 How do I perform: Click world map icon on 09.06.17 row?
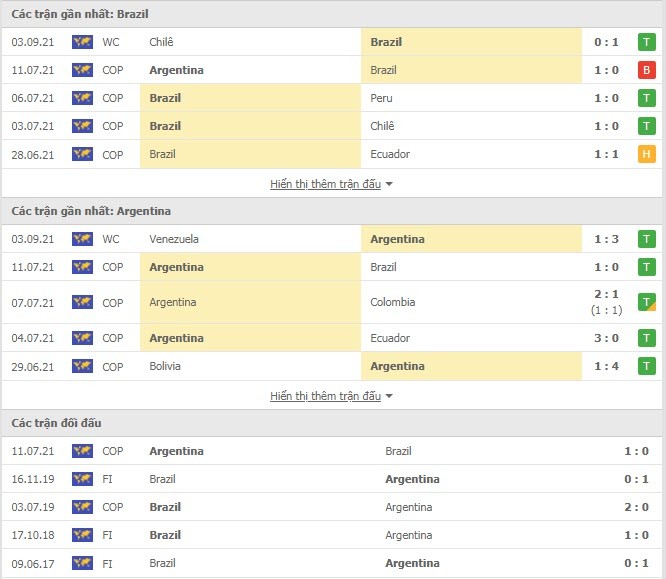(82, 563)
